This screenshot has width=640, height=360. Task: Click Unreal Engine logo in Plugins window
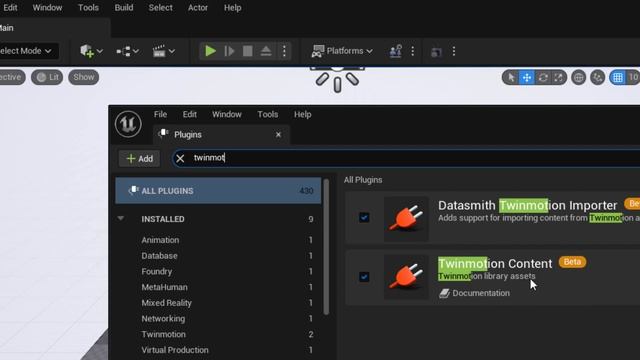[128, 124]
